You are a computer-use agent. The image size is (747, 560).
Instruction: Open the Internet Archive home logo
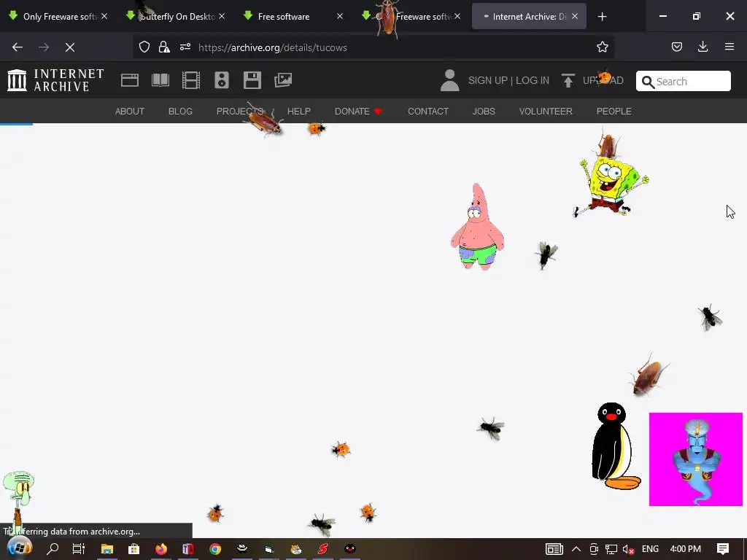55,80
